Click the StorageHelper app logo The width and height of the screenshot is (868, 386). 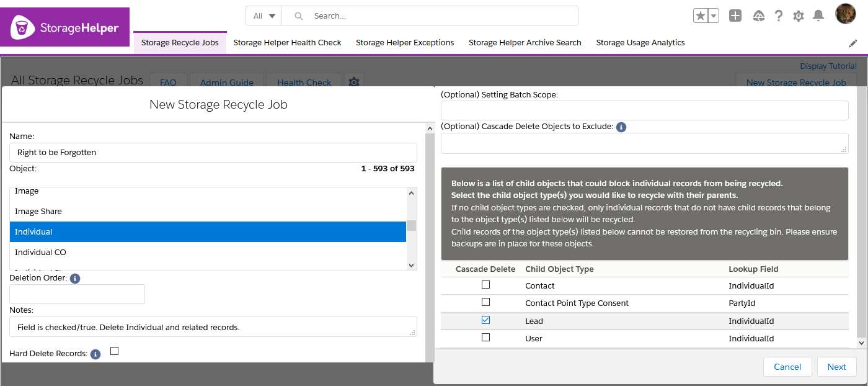pos(65,27)
